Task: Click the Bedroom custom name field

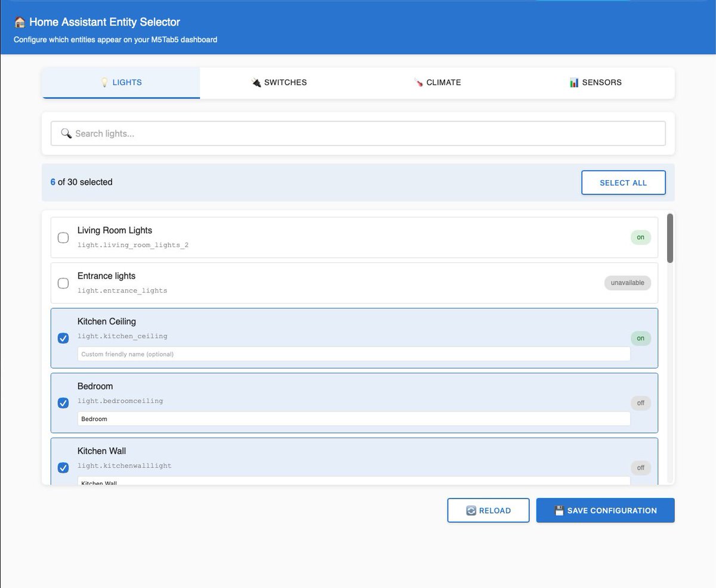Action: click(354, 419)
